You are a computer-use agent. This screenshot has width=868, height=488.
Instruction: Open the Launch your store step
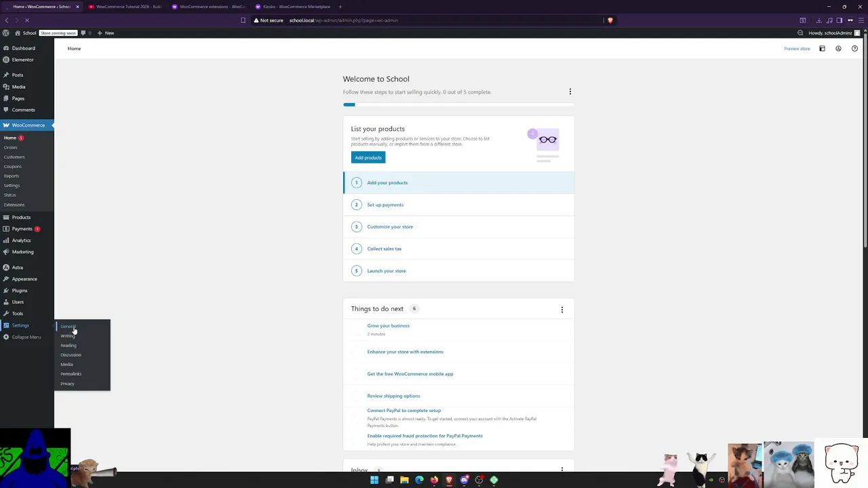(x=458, y=270)
